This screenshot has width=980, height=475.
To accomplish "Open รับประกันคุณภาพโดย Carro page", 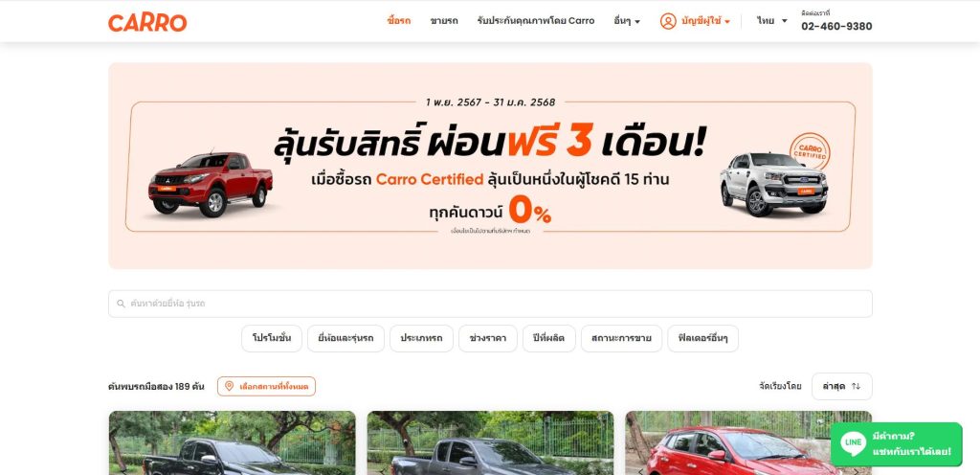I will (x=536, y=21).
